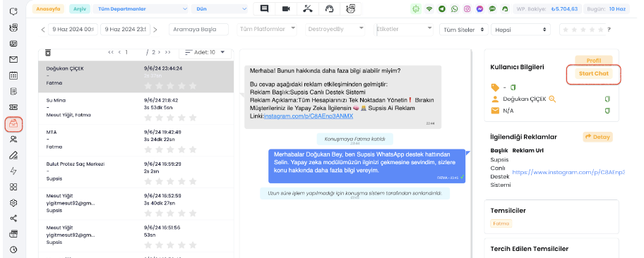The width and height of the screenshot is (644, 258).
Task: Open the chat bubble icon in the top toolbar
Action: click(265, 8)
